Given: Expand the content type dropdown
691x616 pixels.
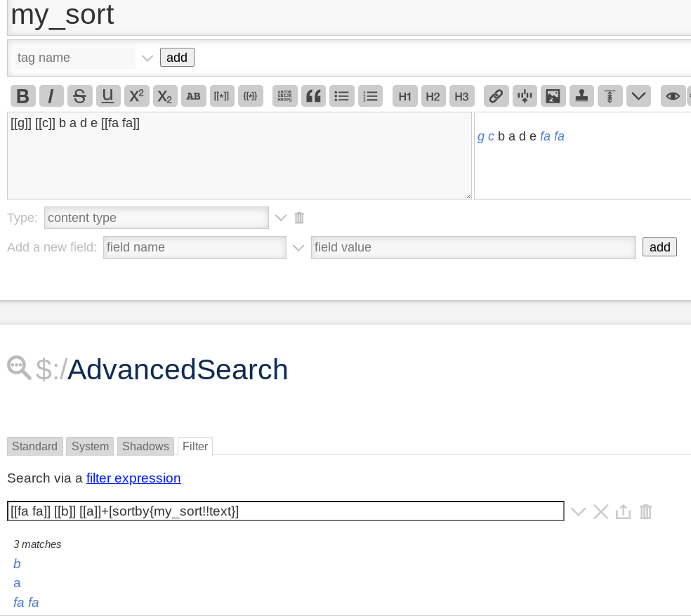Looking at the screenshot, I should (281, 218).
